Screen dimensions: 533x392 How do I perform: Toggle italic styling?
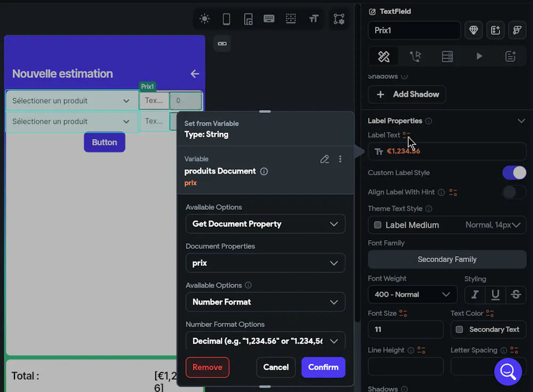click(475, 295)
